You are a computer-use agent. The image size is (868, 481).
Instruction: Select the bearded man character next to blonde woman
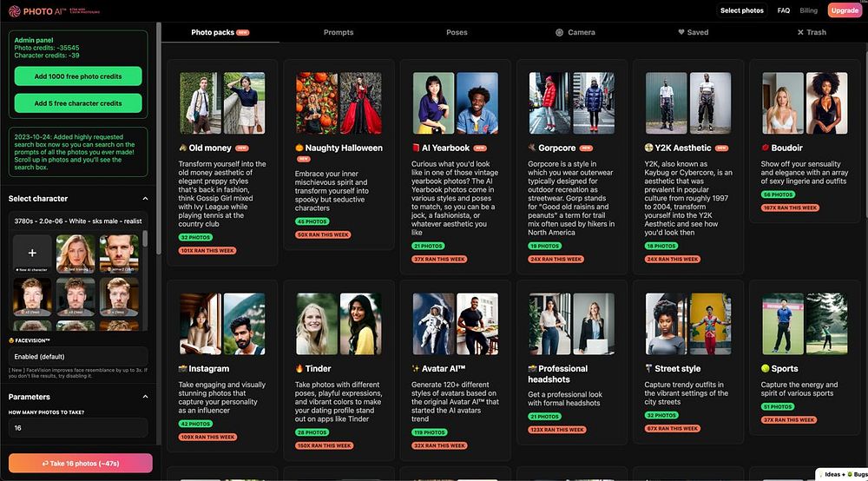(x=119, y=254)
